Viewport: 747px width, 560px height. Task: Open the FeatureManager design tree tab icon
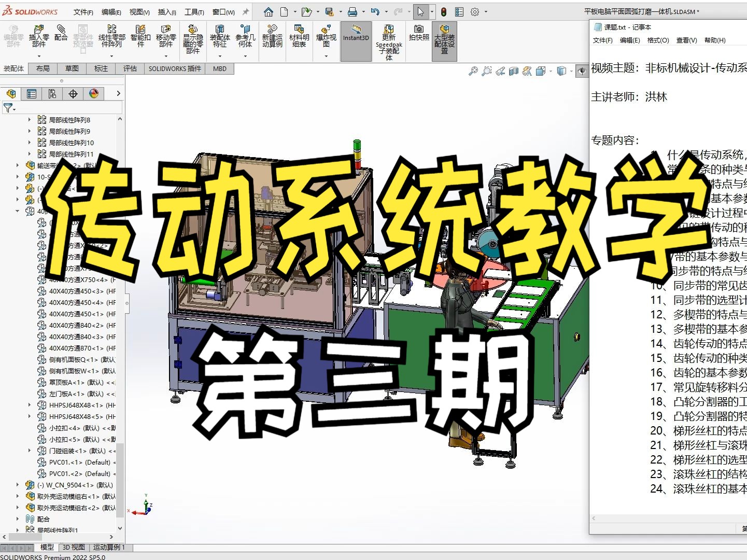[11, 93]
